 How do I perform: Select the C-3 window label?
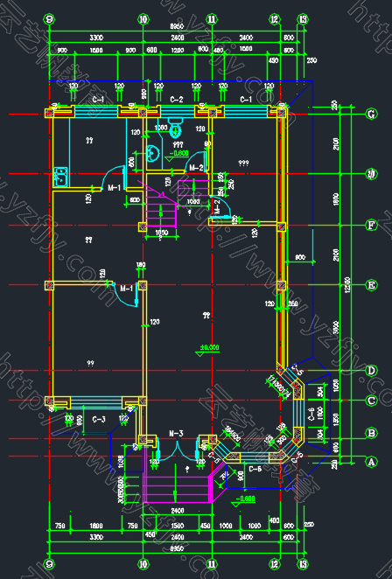pyautogui.click(x=99, y=420)
